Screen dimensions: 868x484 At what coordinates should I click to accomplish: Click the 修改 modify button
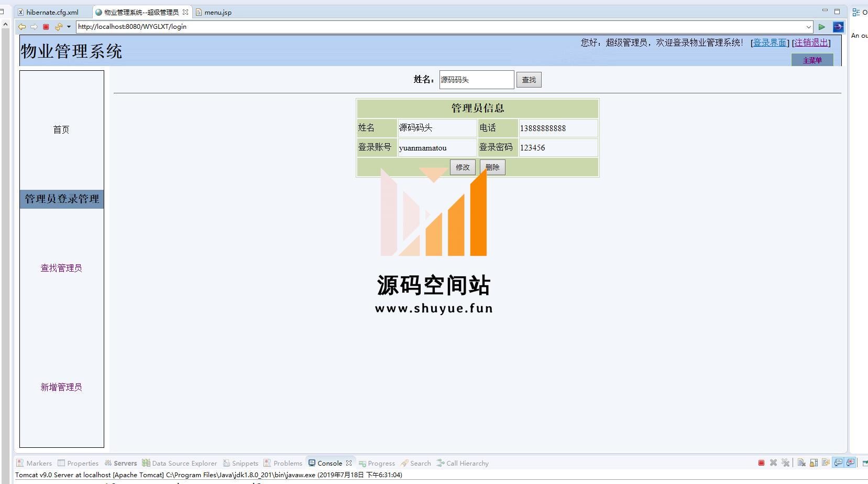pyautogui.click(x=463, y=167)
